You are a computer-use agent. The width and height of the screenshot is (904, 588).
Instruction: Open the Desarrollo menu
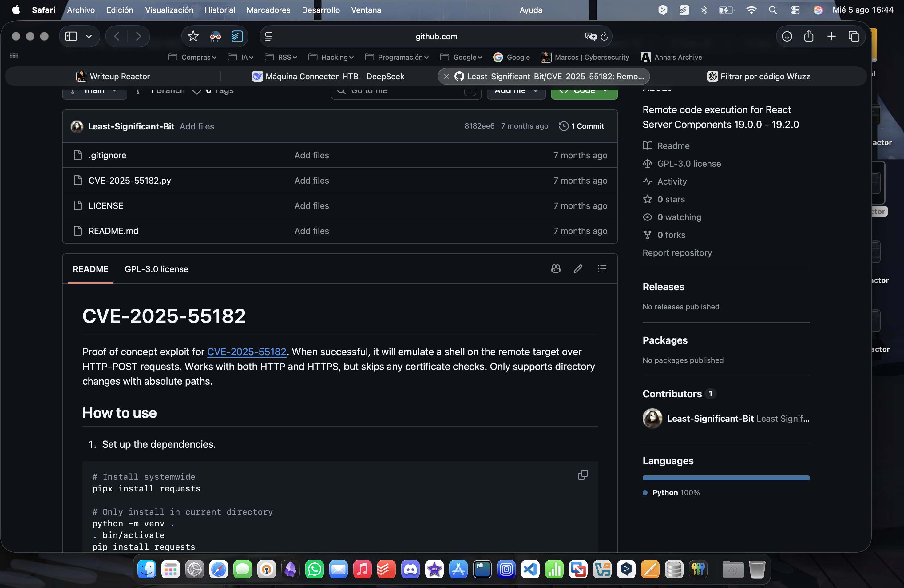click(321, 10)
